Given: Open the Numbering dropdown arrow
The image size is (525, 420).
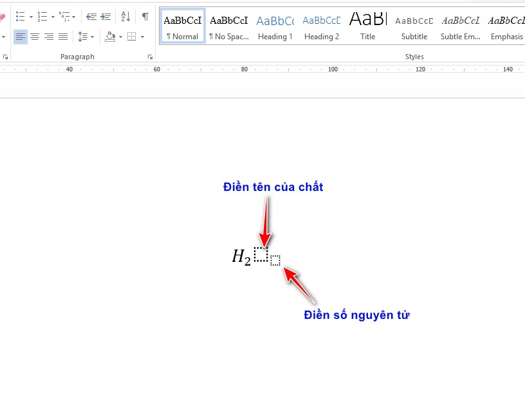Looking at the screenshot, I should (x=53, y=17).
